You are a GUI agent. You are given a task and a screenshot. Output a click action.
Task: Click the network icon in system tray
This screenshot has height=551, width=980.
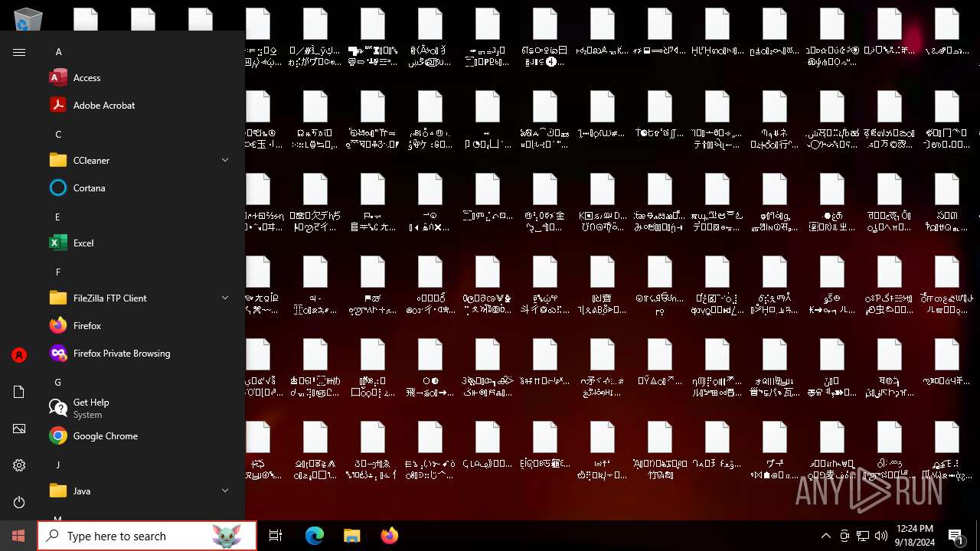[863, 536]
